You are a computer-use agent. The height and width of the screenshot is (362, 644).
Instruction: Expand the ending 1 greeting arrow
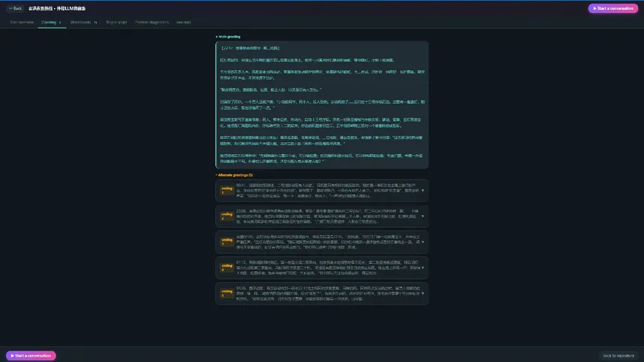tap(422, 191)
